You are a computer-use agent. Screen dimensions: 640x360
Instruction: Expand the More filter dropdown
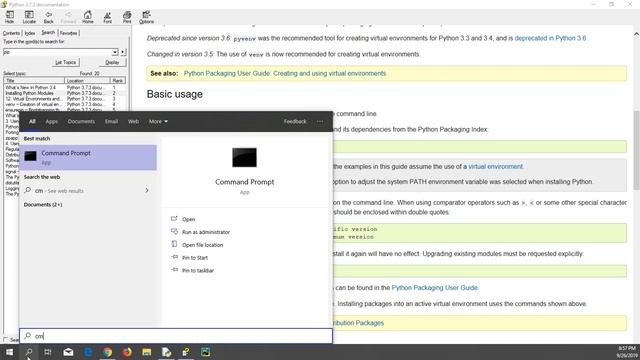pyautogui.click(x=158, y=122)
